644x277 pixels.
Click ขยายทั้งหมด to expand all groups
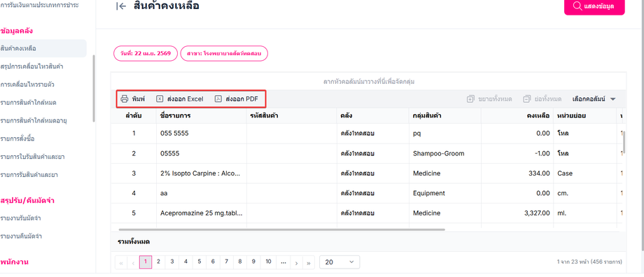[489, 99]
